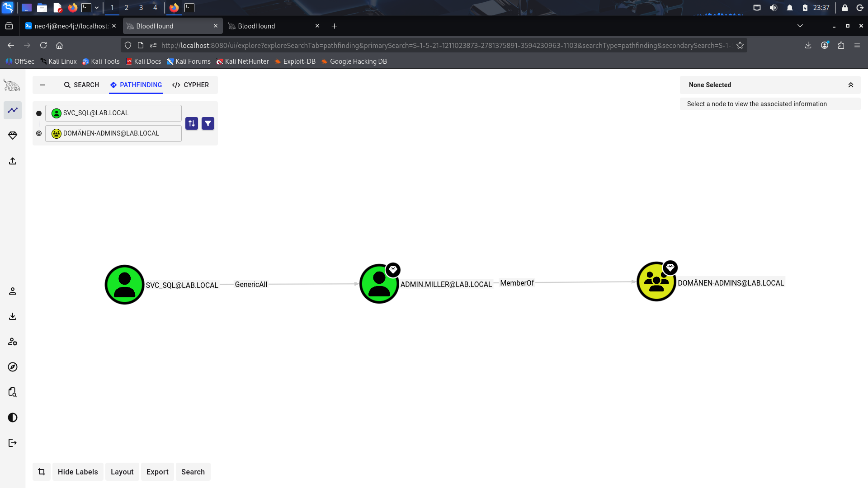This screenshot has height=488, width=868.
Task: Open file ingest using the upload sidebar icon
Action: pos(12,161)
